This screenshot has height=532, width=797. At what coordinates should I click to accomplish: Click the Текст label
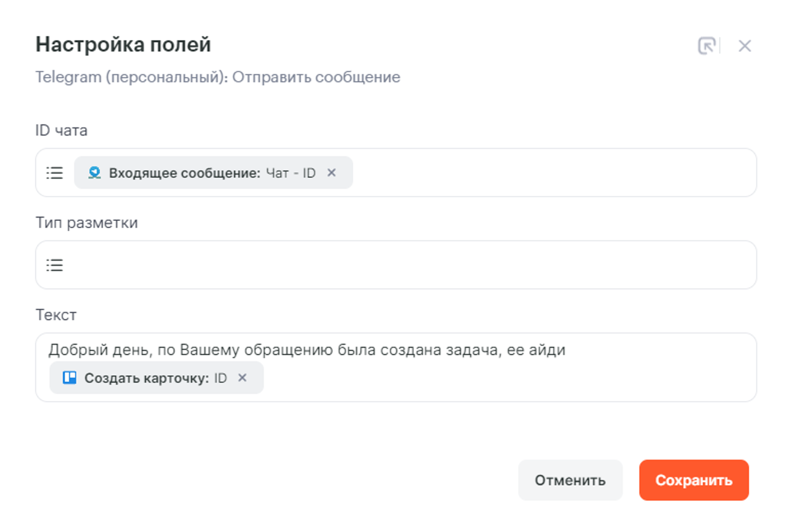[56, 315]
